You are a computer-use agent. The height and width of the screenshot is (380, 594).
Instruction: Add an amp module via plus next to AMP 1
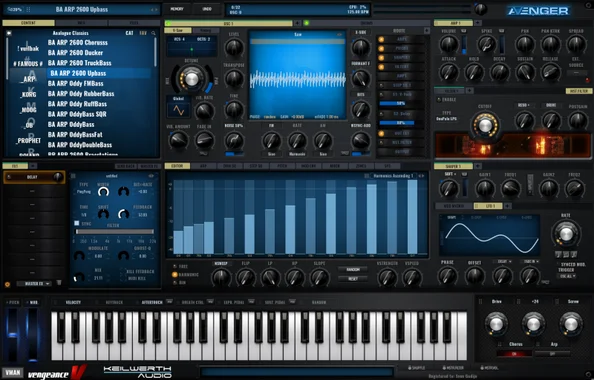coord(478,23)
